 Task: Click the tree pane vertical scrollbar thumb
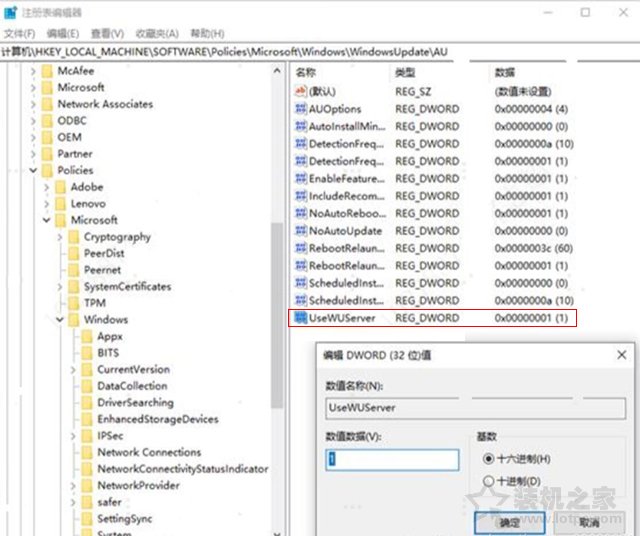[x=277, y=315]
